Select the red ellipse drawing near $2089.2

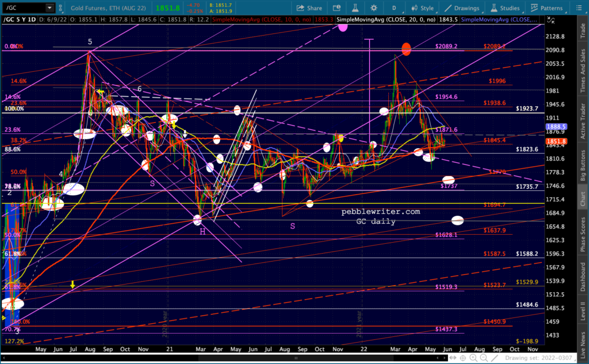(406, 49)
